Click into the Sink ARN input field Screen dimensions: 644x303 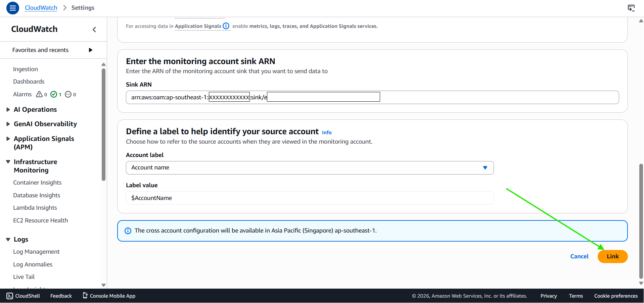coord(372,97)
